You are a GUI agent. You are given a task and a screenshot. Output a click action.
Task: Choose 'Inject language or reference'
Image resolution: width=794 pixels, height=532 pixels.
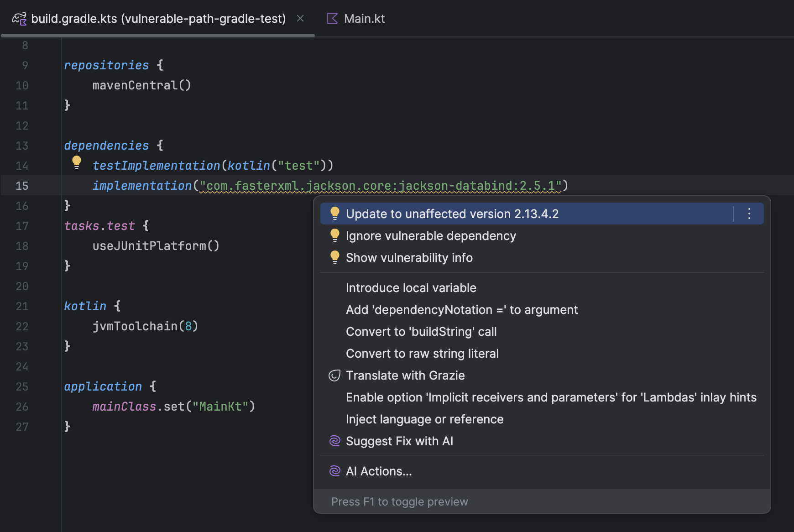424,419
